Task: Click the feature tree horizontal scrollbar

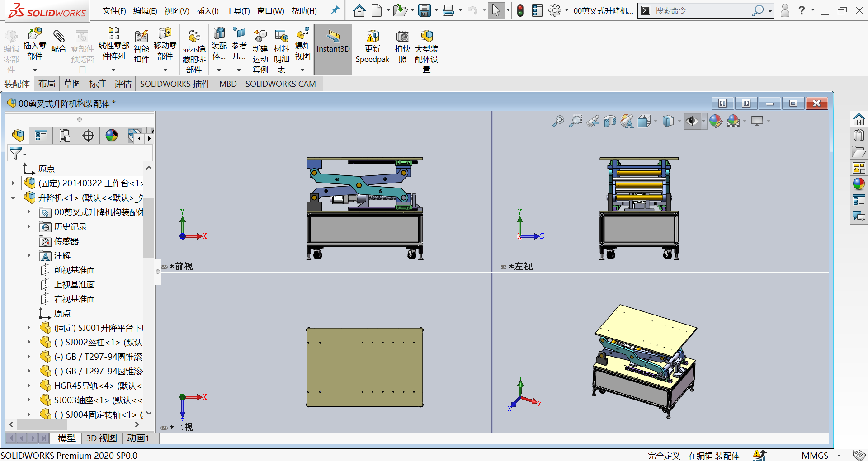Action: [42, 425]
